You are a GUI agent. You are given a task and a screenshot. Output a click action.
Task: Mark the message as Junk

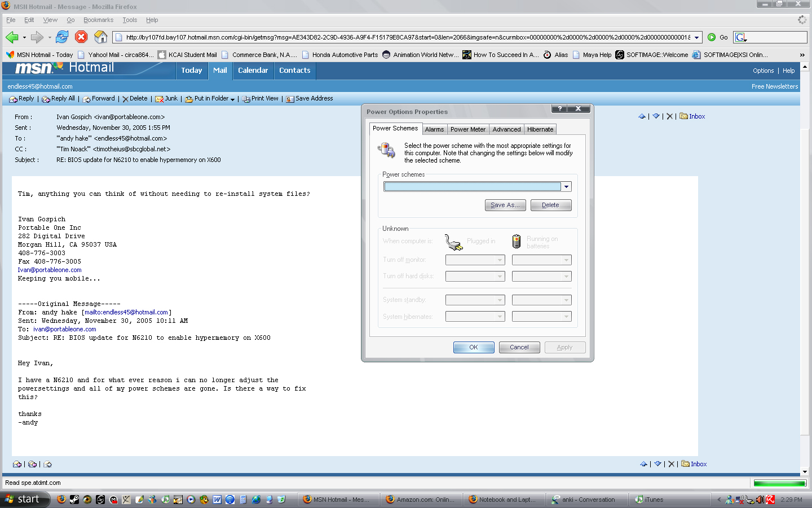(166, 99)
